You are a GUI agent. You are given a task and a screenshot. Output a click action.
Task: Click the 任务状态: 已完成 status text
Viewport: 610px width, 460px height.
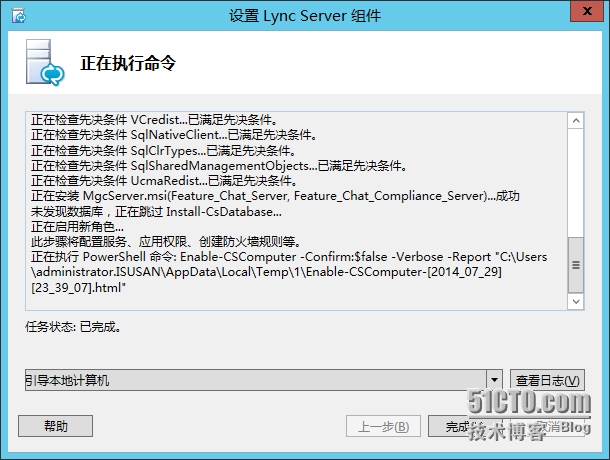[x=73, y=327]
